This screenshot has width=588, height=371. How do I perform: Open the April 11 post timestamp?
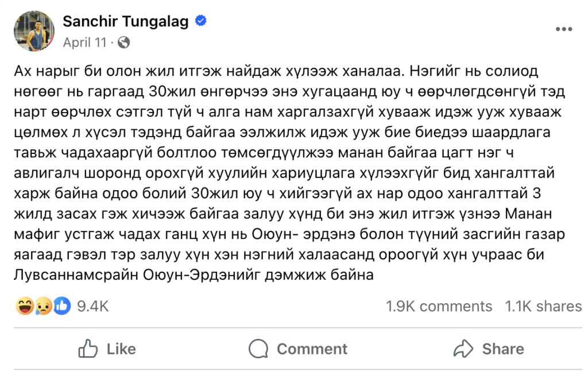pyautogui.click(x=84, y=42)
